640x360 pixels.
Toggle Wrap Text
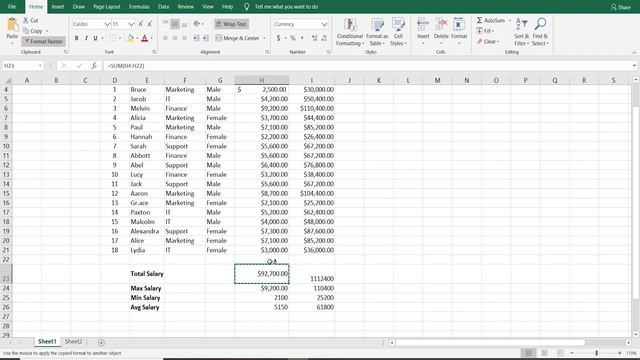(x=231, y=24)
